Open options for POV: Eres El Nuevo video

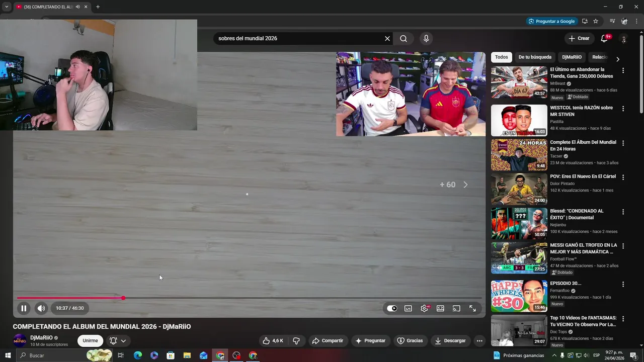623,177
